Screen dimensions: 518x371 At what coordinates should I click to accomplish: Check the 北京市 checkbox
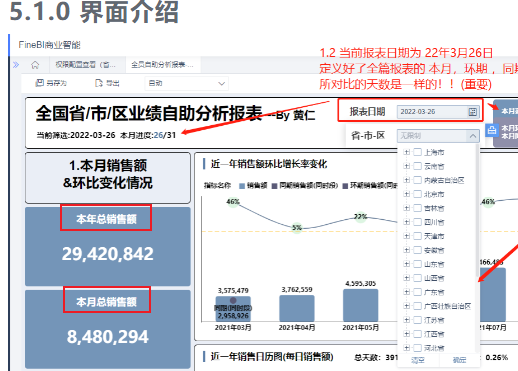click(417, 194)
